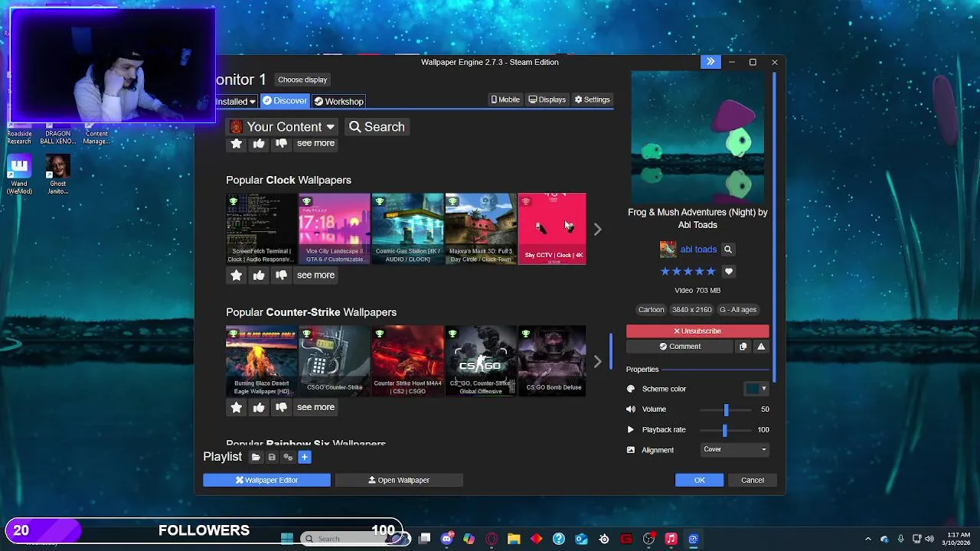Thumbs down under Popular Clock Wallpapers
Screen dimensions: 980x551
pyautogui.click(x=281, y=275)
